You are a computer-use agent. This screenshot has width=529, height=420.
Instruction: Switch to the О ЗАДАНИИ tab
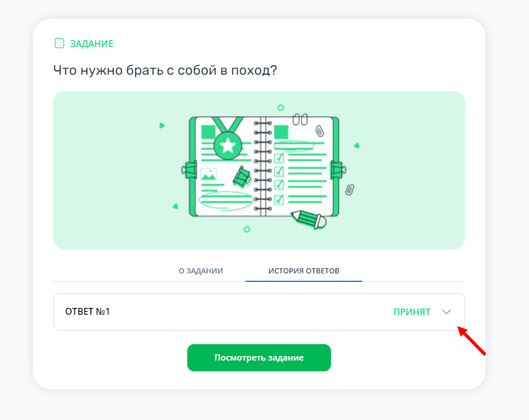201,271
